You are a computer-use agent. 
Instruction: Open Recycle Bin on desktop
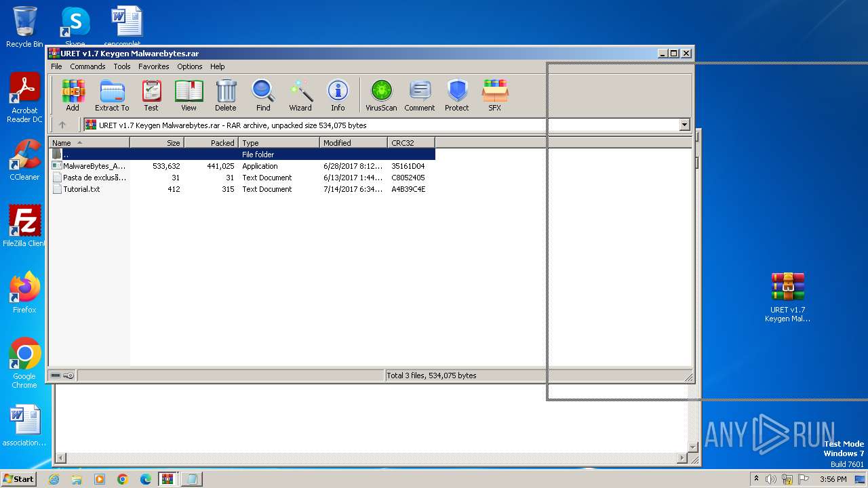(24, 26)
